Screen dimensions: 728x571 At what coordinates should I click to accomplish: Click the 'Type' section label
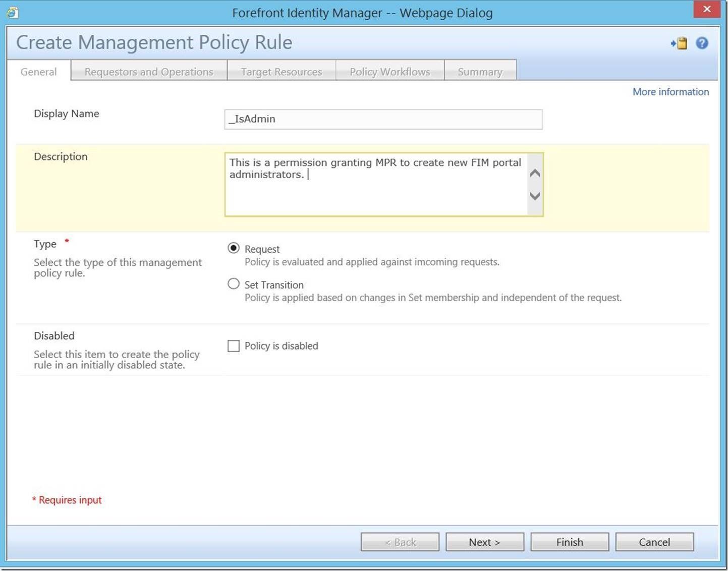45,244
